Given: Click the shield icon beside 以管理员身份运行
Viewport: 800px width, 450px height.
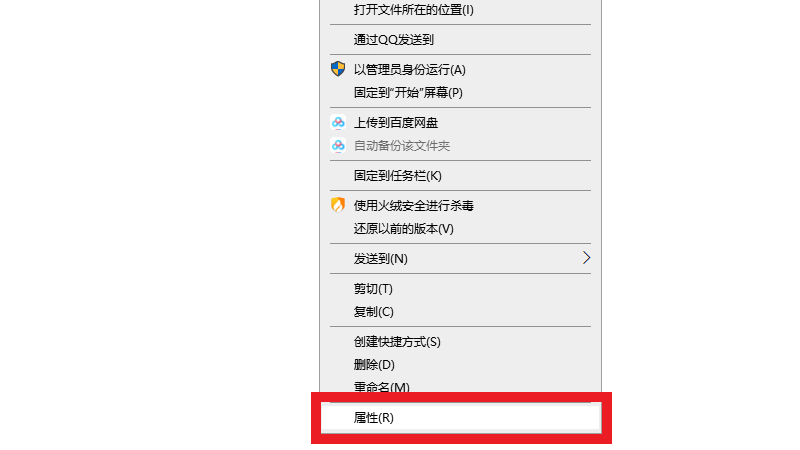Looking at the screenshot, I should [338, 69].
